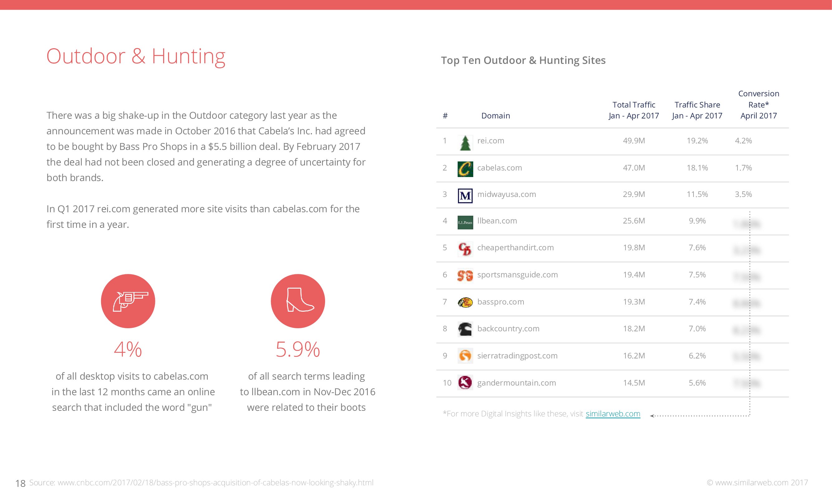This screenshot has width=832, height=504.
Task: Click the L.L.Bean green logo
Action: pos(465,222)
